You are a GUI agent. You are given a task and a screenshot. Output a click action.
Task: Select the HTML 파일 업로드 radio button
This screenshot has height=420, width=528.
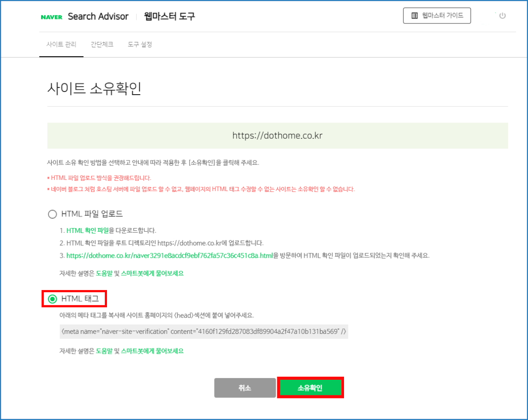[x=53, y=214]
